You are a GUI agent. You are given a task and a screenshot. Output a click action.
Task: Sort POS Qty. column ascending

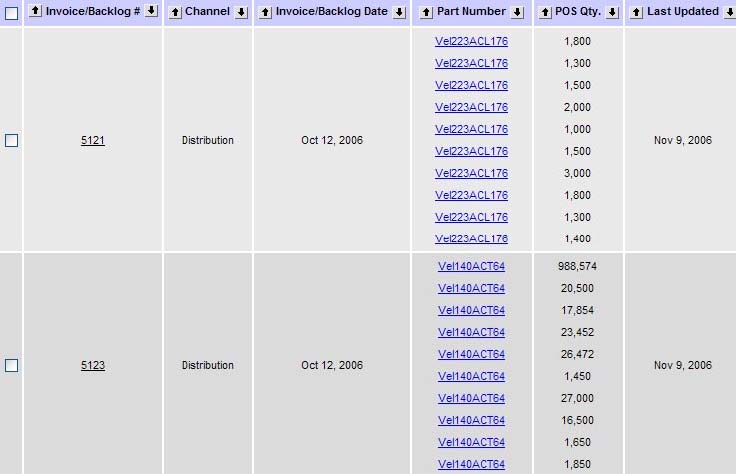(x=545, y=12)
